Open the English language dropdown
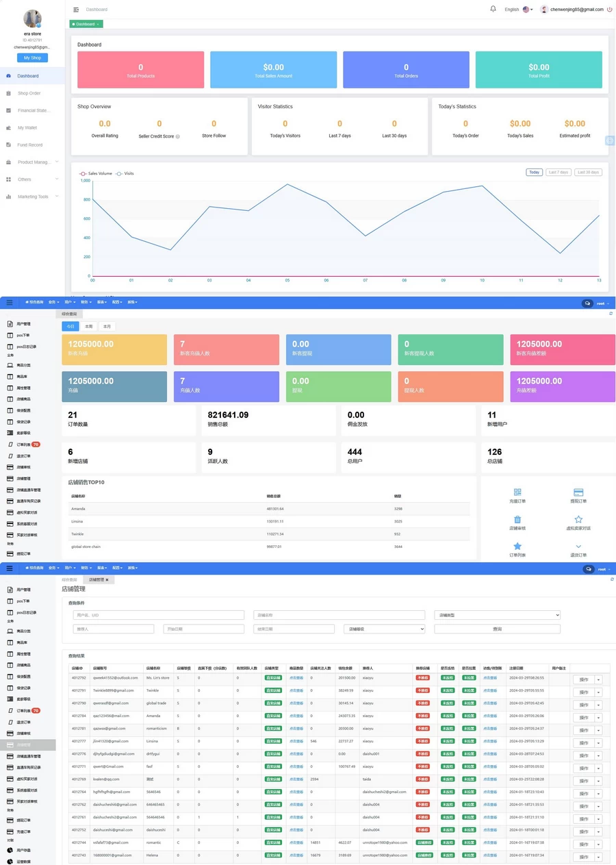 click(x=518, y=10)
